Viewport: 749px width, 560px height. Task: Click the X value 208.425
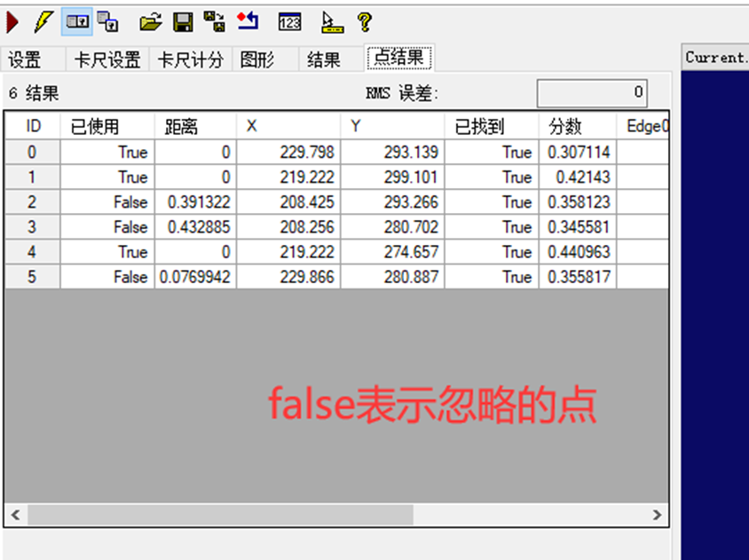pyautogui.click(x=288, y=202)
